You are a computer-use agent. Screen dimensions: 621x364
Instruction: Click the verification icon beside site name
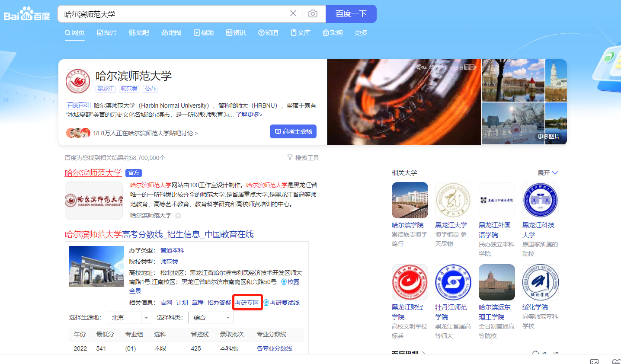tap(178, 216)
